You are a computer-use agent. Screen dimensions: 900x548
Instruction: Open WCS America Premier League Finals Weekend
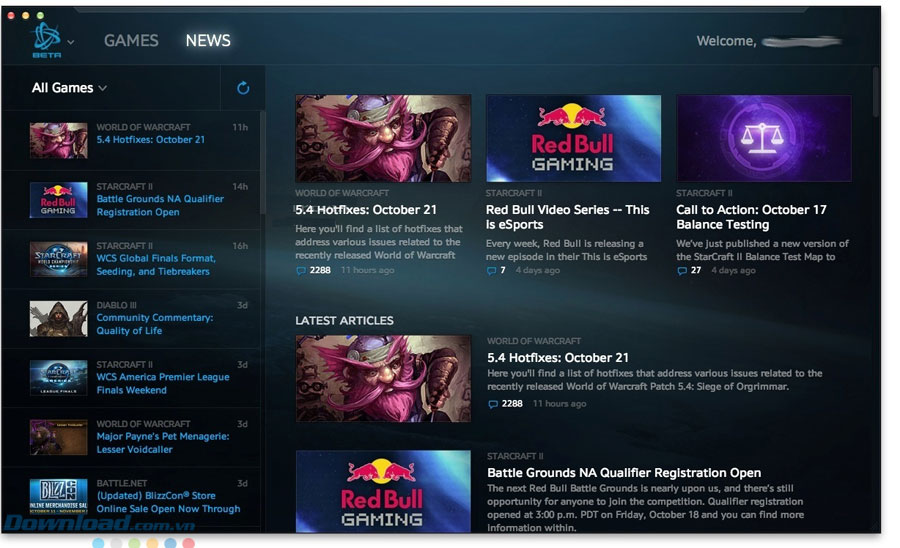(x=162, y=383)
